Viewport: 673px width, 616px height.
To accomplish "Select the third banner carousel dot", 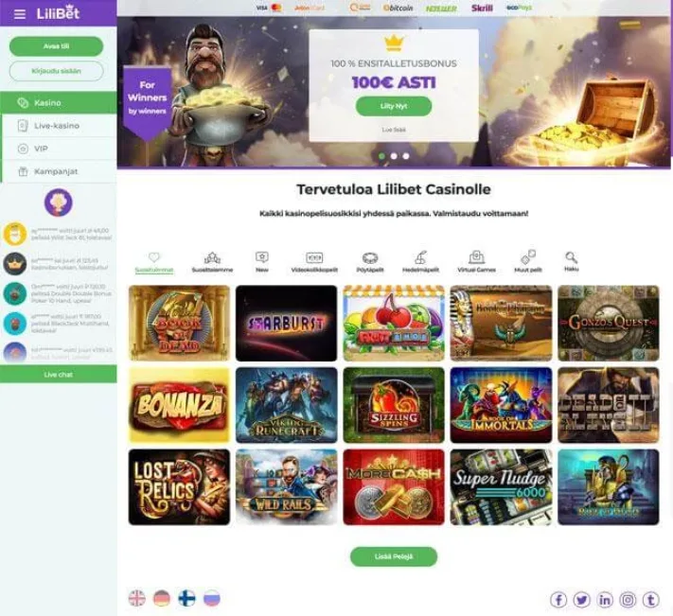I will 406,156.
